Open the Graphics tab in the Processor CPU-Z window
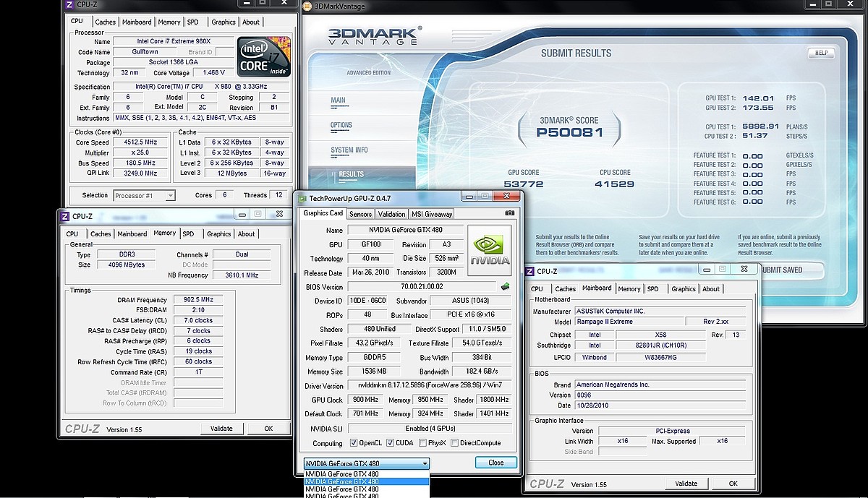The image size is (868, 498). (x=224, y=22)
